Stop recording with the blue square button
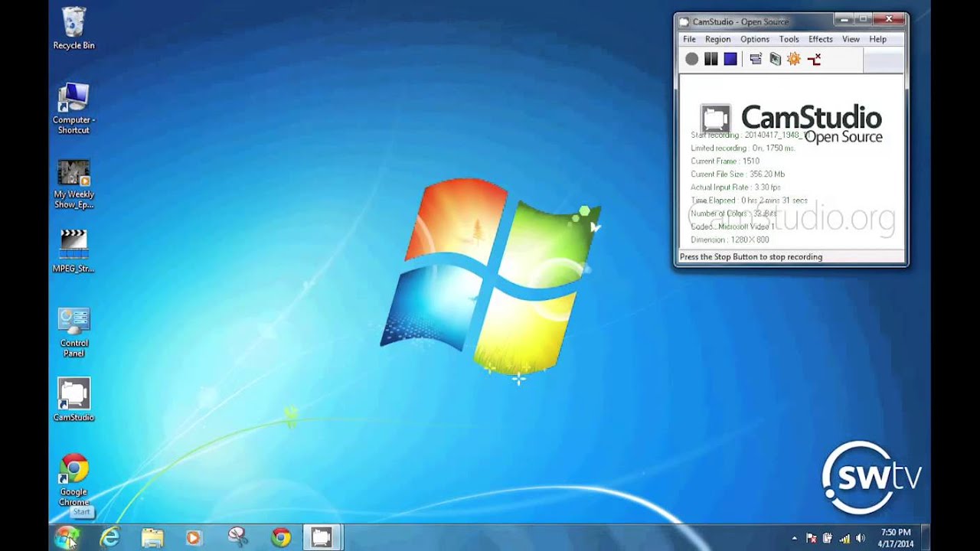 tap(730, 59)
